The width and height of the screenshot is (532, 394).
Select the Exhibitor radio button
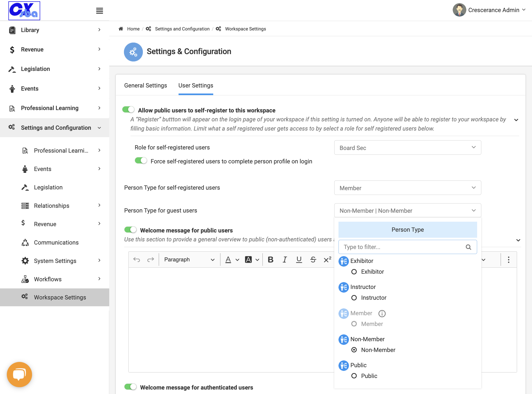(354, 272)
